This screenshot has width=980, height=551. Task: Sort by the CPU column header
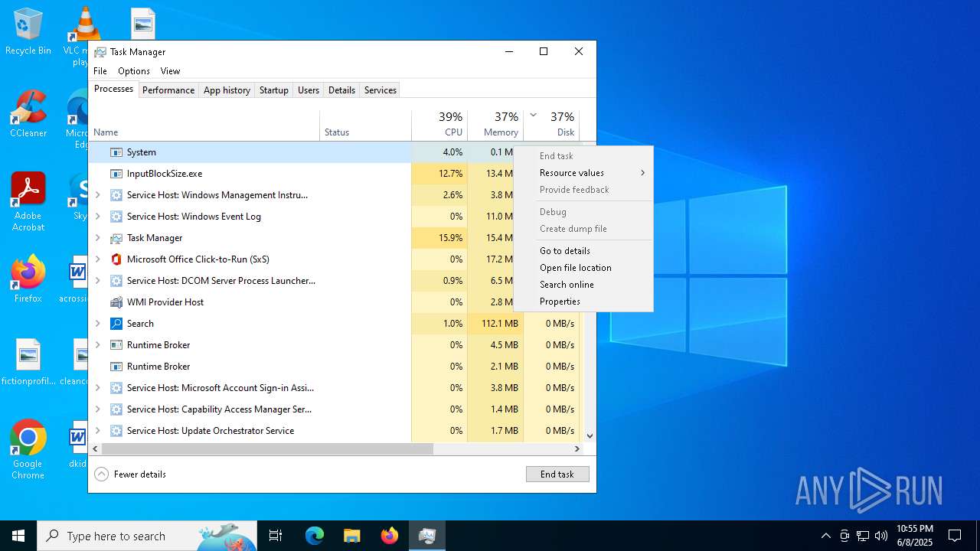pyautogui.click(x=439, y=126)
